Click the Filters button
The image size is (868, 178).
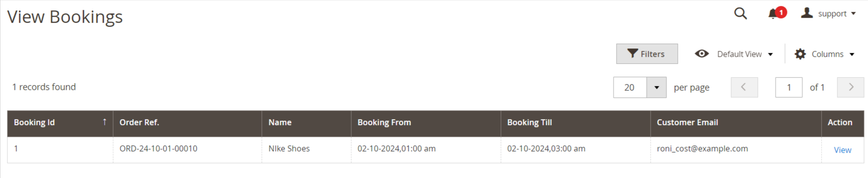(647, 53)
